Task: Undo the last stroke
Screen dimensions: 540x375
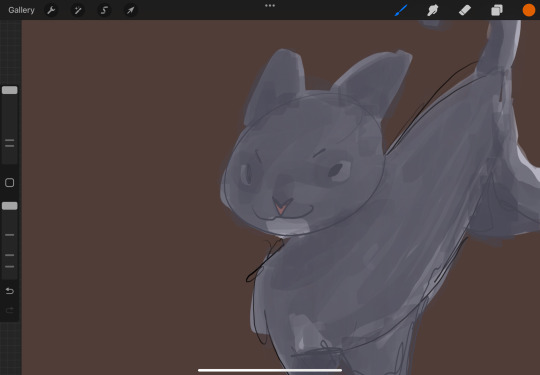Action: tap(10, 291)
